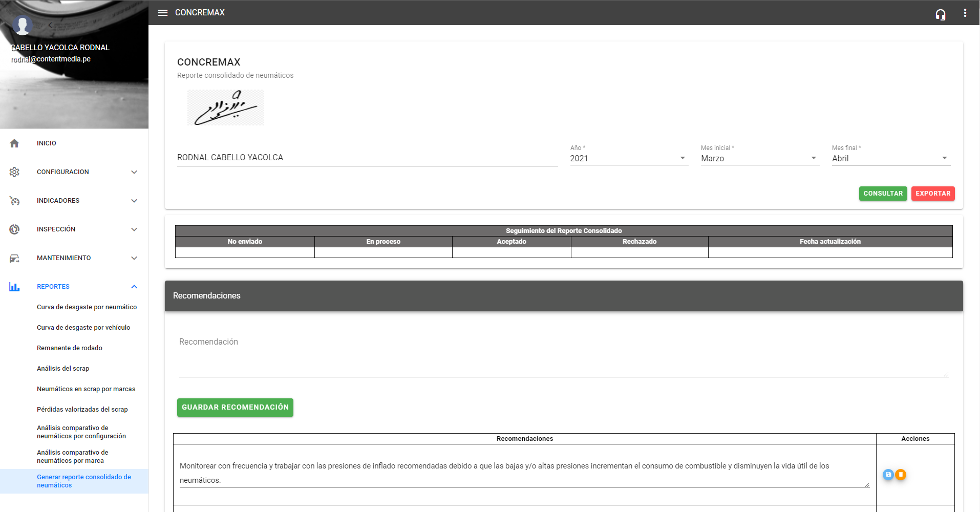
Task: Expand the CONFIGURACION menu
Action: tap(74, 172)
